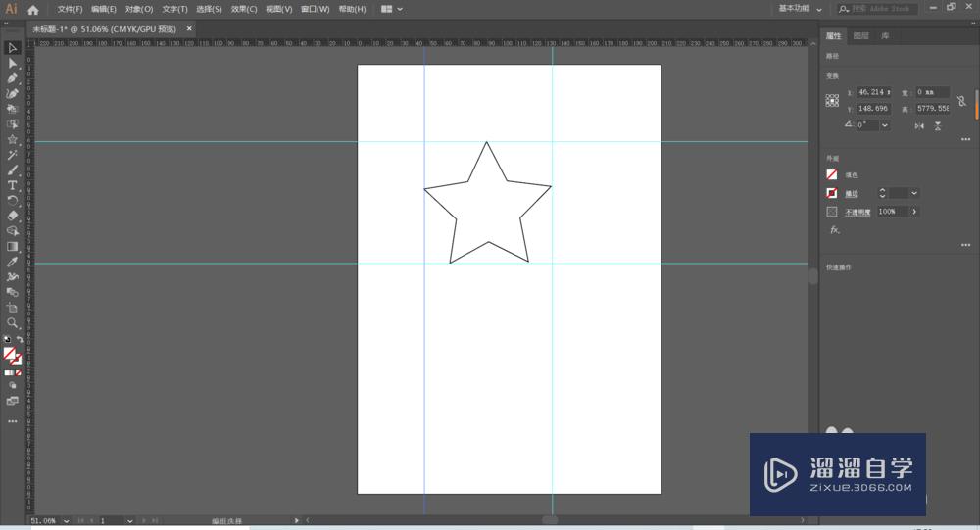Click the 不透明度 opacity link
The width and height of the screenshot is (980, 530).
coord(857,212)
